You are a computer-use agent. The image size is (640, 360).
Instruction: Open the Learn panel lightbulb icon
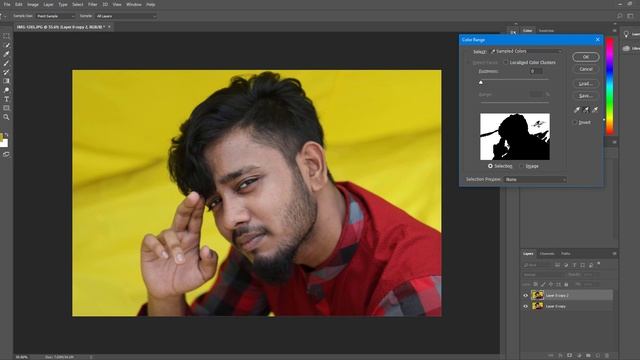point(626,34)
